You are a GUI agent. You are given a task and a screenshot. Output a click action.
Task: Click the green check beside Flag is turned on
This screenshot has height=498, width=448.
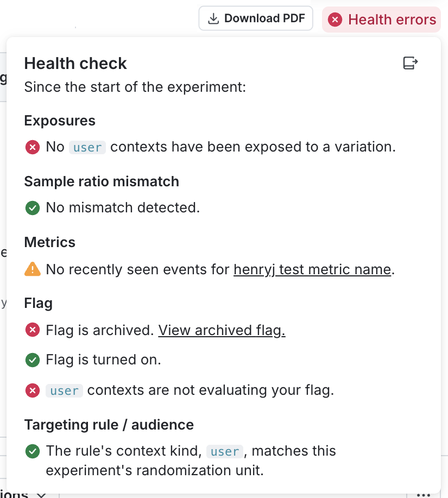click(x=32, y=360)
